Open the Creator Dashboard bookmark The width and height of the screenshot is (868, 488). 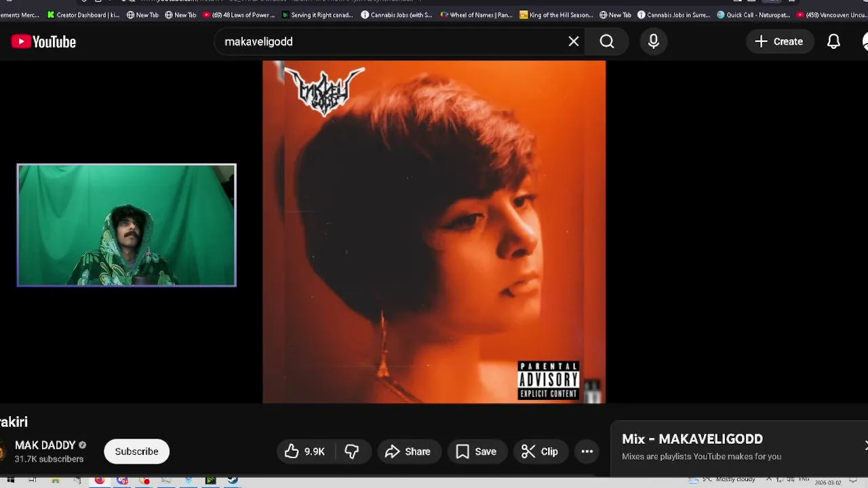[x=83, y=15]
